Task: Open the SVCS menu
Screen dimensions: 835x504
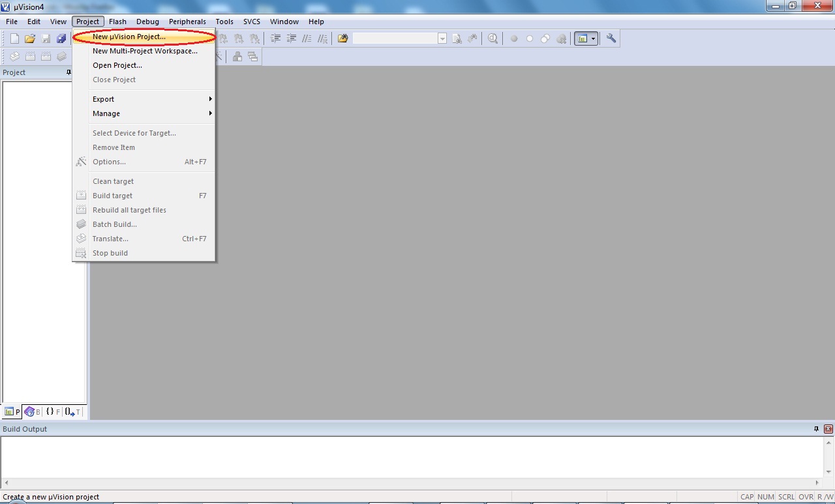Action: [252, 22]
